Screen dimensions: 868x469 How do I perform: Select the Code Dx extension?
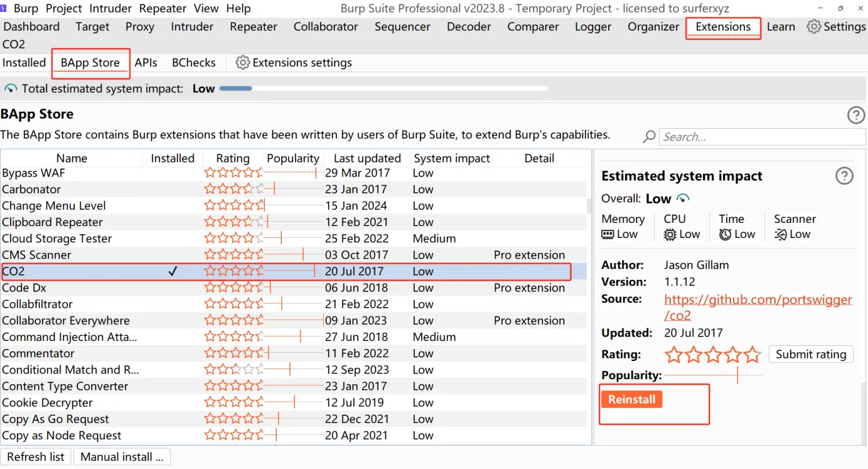(293, 288)
